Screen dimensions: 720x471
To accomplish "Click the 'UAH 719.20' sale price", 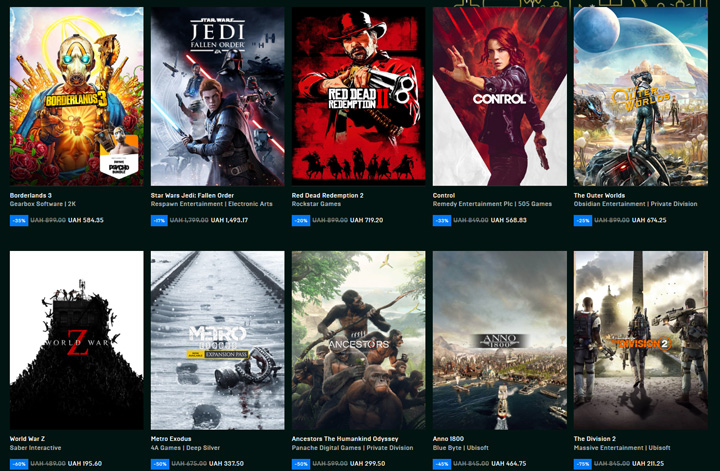I will [366, 220].
